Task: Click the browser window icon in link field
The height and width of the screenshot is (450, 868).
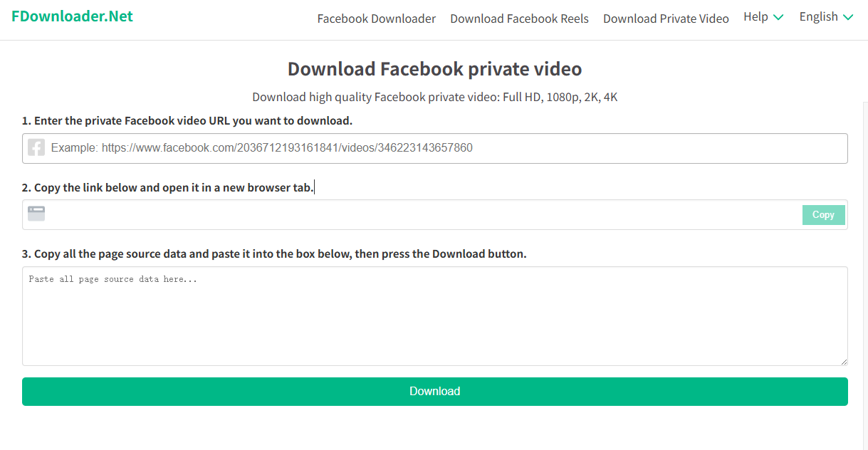Action: 36,214
